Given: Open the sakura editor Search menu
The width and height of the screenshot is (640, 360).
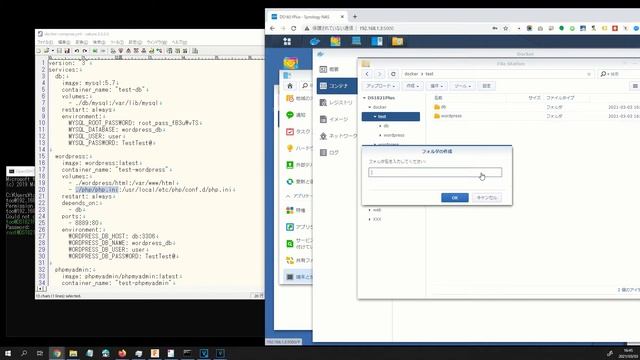Looking at the screenshot, I should click(x=99, y=42).
